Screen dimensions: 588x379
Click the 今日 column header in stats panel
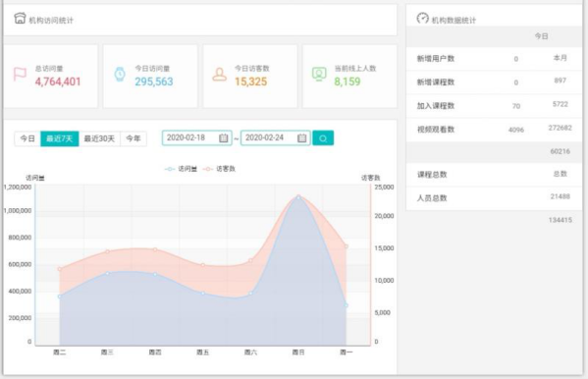541,36
